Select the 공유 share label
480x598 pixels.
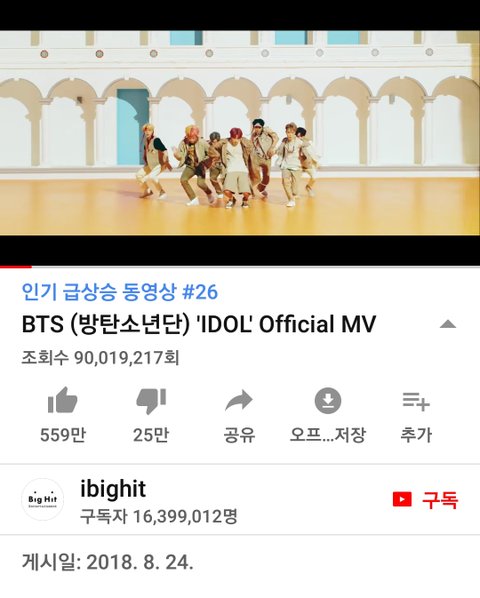[239, 435]
